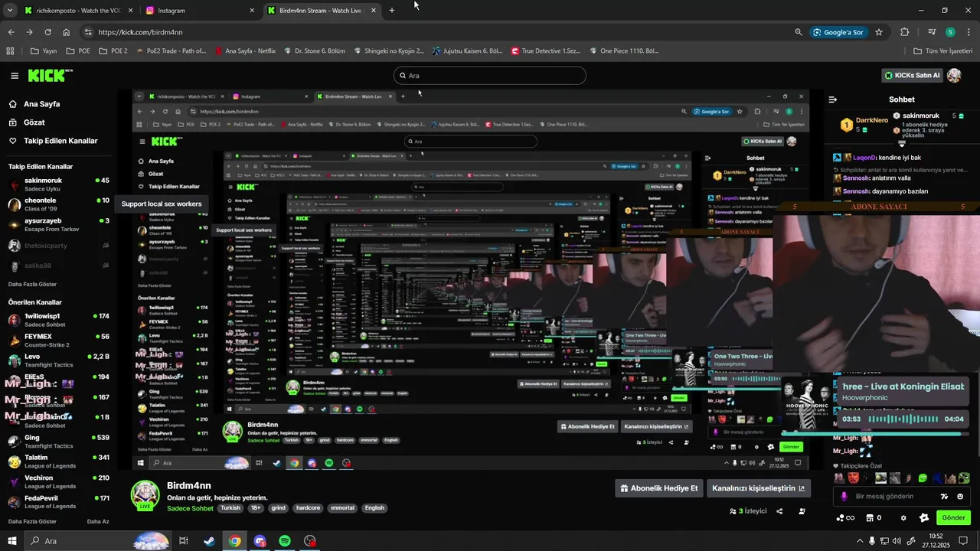This screenshot has width=980, height=551.
Task: Open FedaPevril channel in sidebar
Action: click(x=59, y=502)
